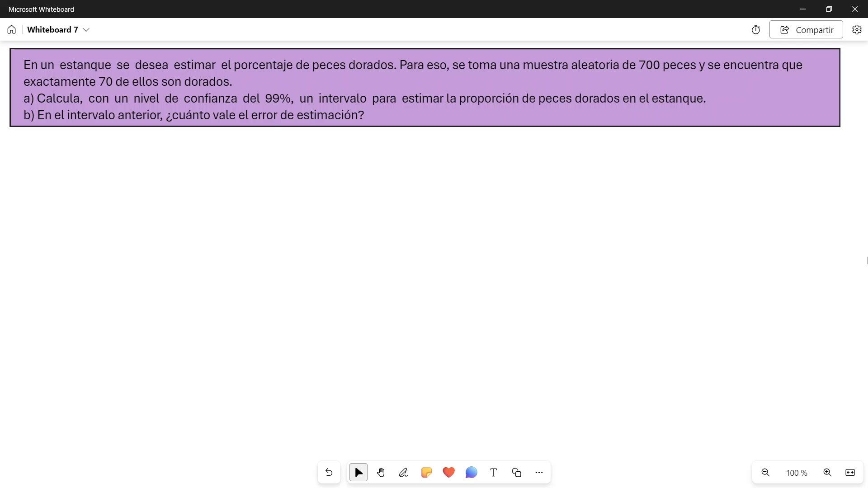Open the timer tool
Screen dimensions: 868x488
(x=755, y=30)
